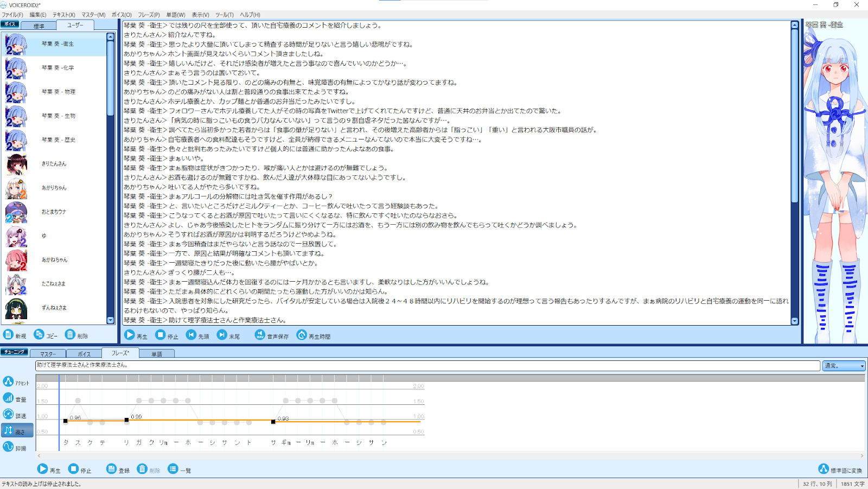The image size is (868, 489).
Task: Select the ずんねぇさま voice preset
Action: [x=54, y=307]
